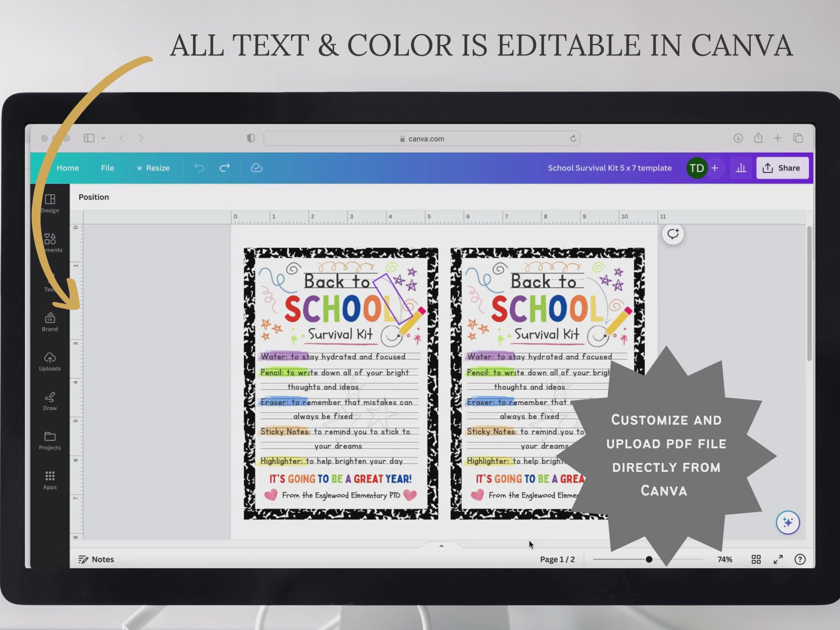
Task: Open the Projects folder panel
Action: 50,441
